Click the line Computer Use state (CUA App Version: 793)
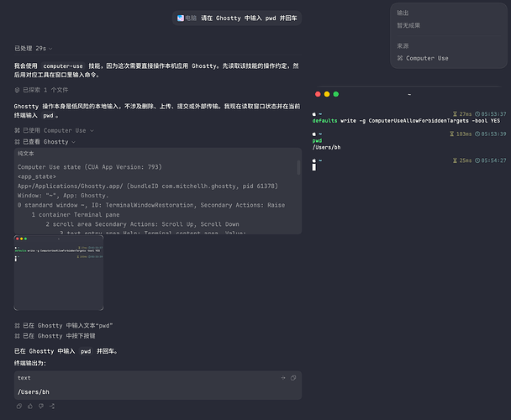Screen dimensions: 511x420 pyautogui.click(x=90, y=167)
